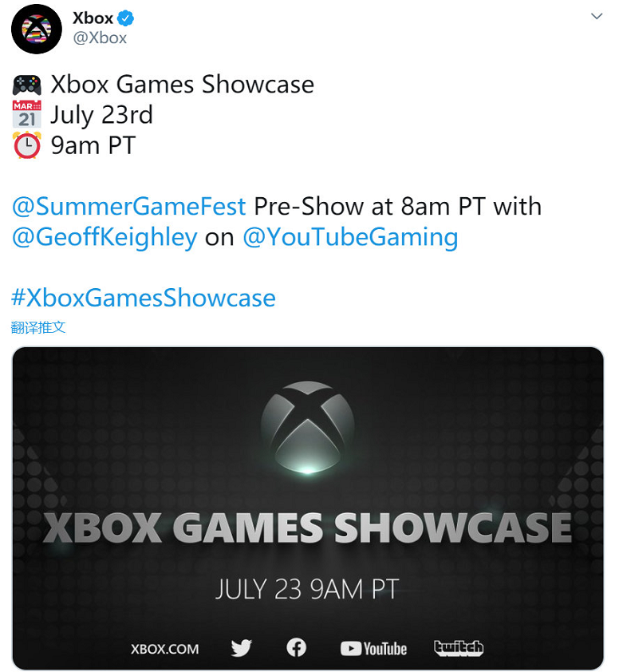Screen dimensions: 619x672
Task: Select the #XboxGamesShowcase hashtag
Action: [x=144, y=298]
